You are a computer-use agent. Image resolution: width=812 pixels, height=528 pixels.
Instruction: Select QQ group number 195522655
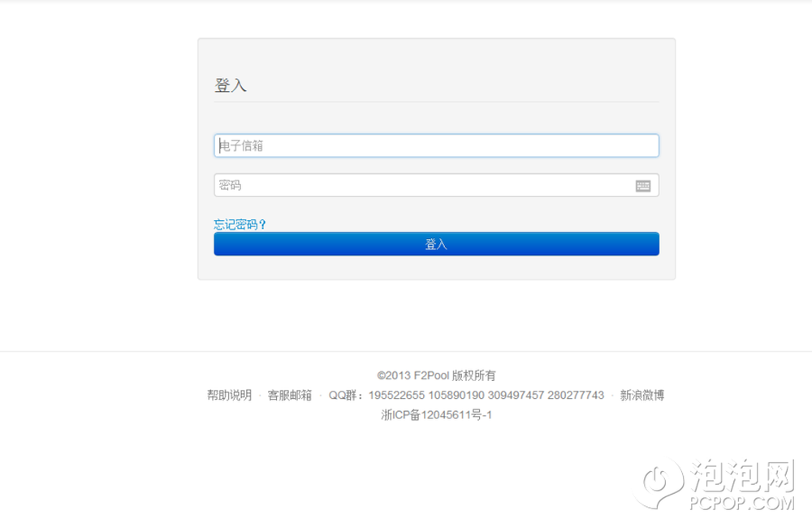(397, 396)
